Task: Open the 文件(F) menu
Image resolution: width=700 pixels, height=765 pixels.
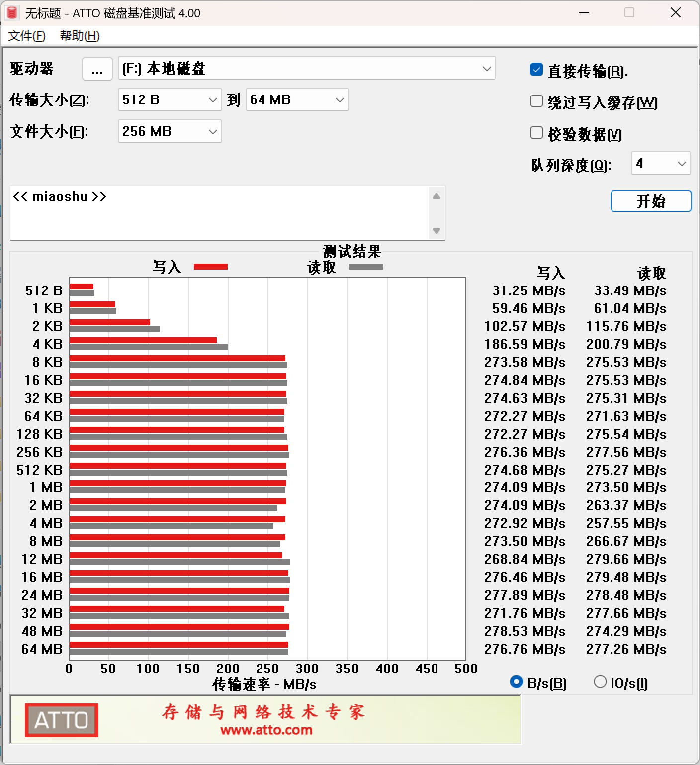Action: [x=26, y=36]
